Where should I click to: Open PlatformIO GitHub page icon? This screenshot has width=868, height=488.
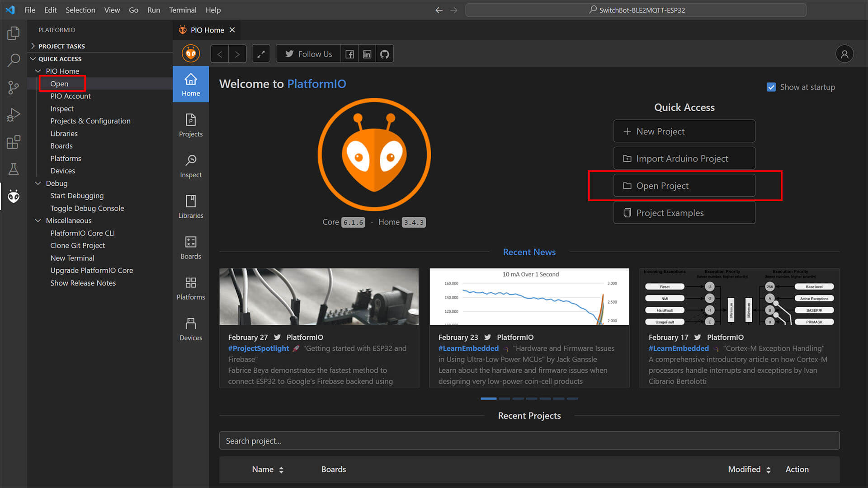385,54
